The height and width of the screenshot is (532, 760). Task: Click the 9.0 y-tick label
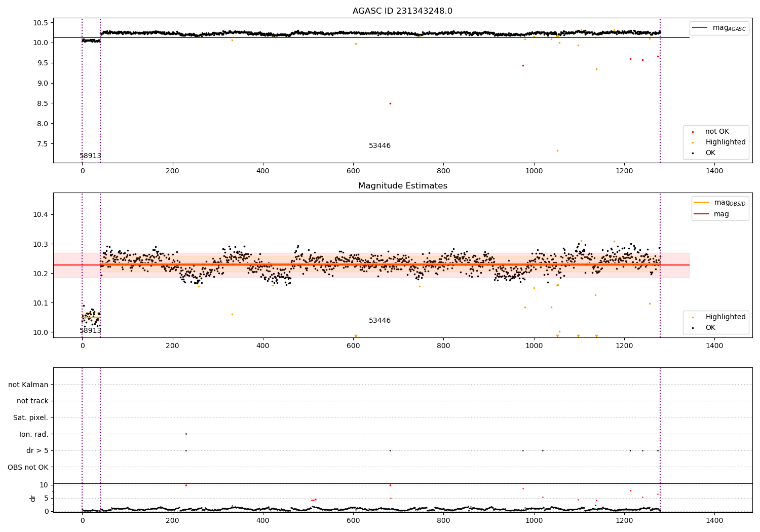tap(43, 84)
